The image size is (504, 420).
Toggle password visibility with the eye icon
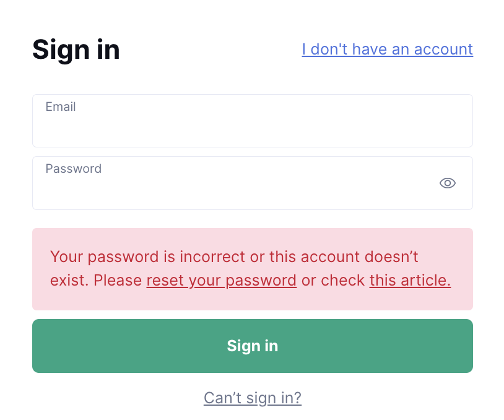click(x=447, y=183)
